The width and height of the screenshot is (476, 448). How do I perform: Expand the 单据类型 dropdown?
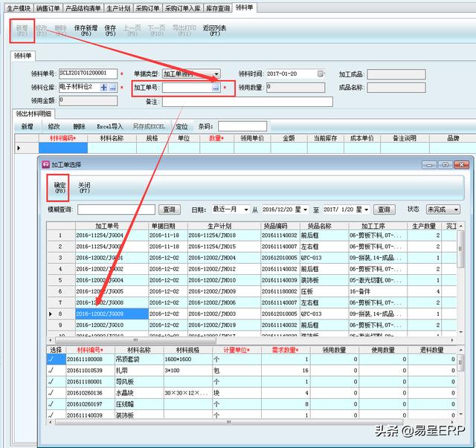[216, 74]
